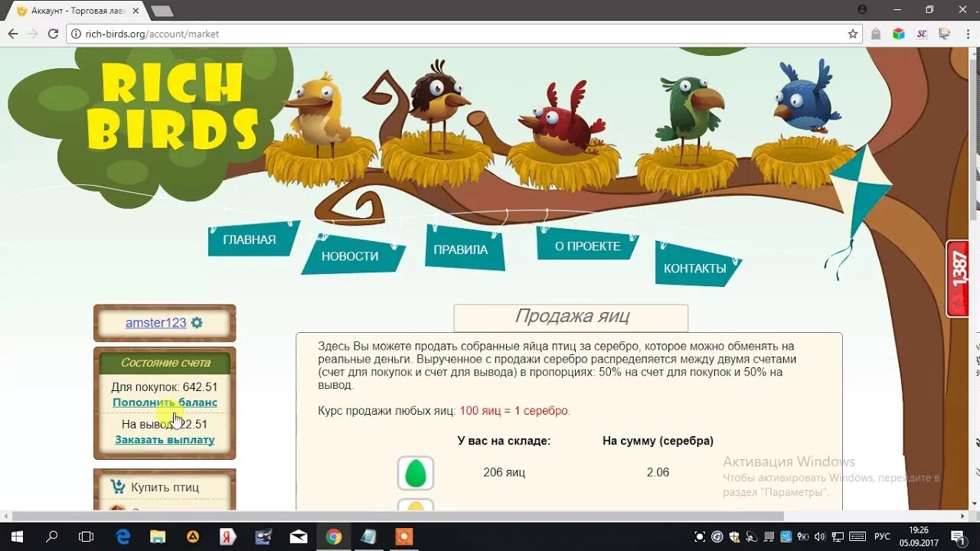Open File Explorer from the taskbar
Viewport: 980px width, 551px height.
[158, 536]
